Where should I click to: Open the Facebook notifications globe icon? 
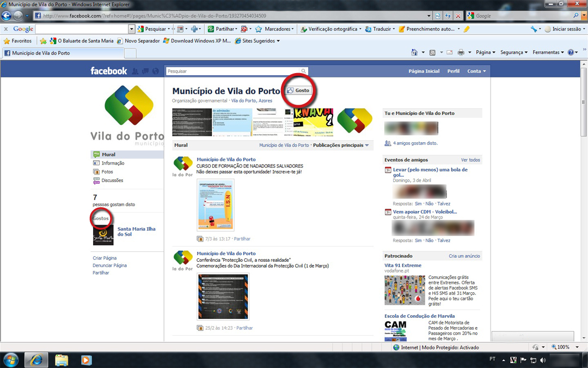pos(155,71)
